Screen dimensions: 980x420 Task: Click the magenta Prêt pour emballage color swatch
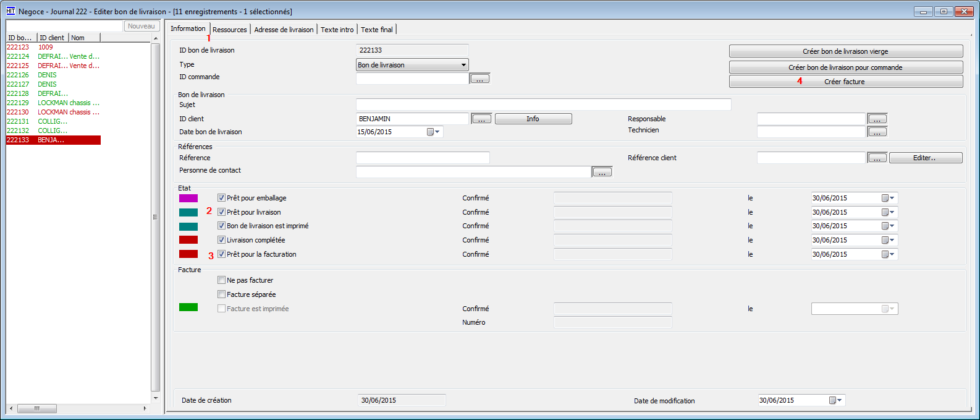(188, 199)
